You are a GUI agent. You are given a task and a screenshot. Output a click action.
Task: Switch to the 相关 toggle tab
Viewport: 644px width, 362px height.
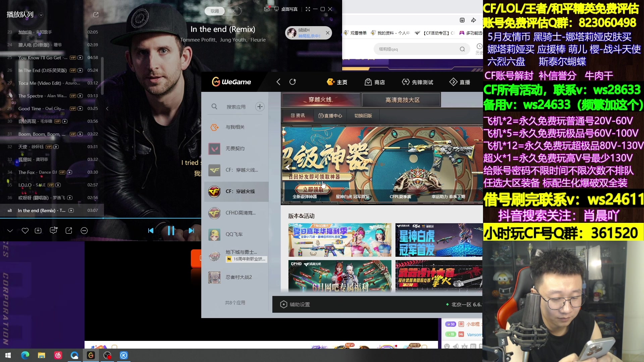tap(232, 11)
